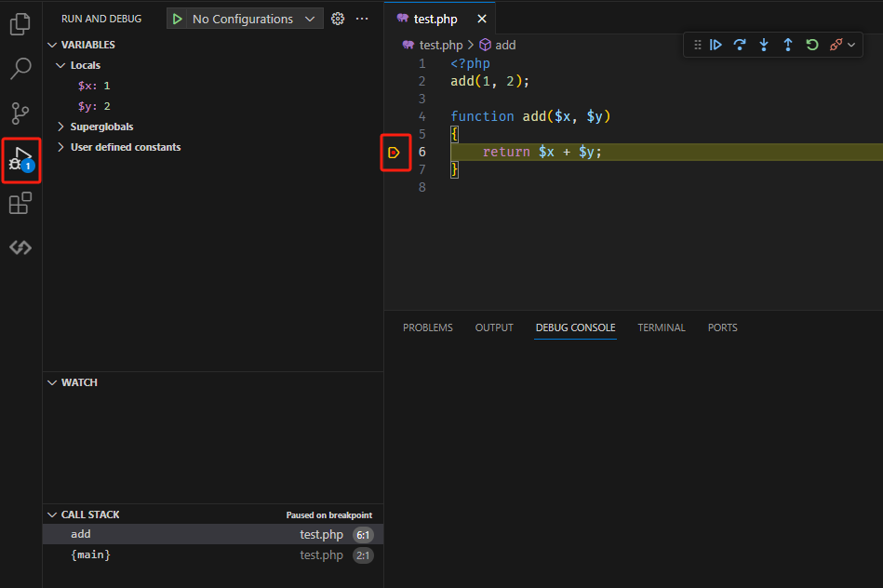Toggle the breakpoint on line 6
Image resolution: width=883 pixels, height=588 pixels.
pyautogui.click(x=395, y=152)
